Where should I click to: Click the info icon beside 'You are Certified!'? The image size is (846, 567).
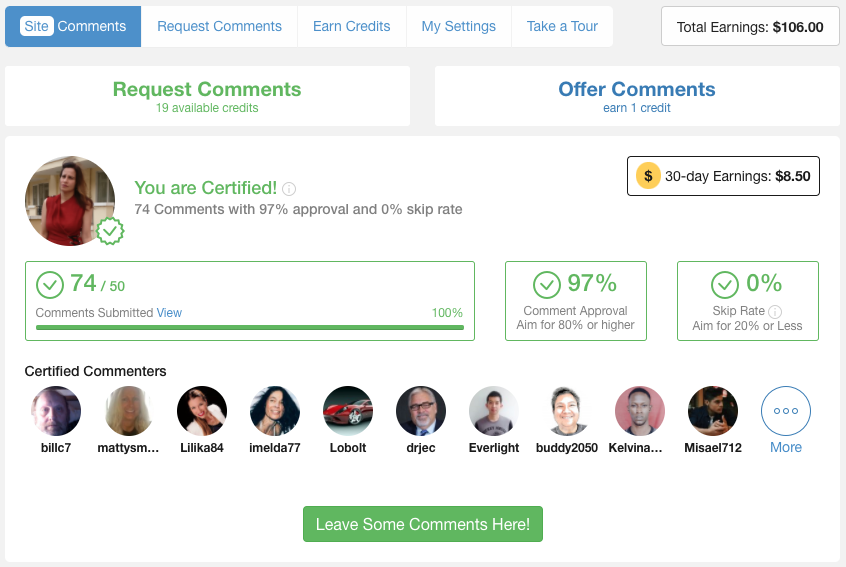[289, 189]
